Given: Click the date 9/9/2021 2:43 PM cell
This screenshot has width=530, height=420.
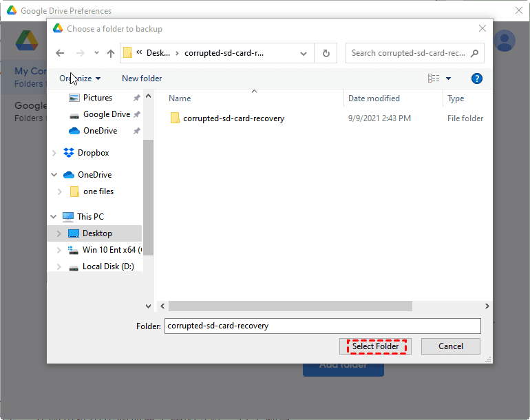Looking at the screenshot, I should (x=379, y=118).
